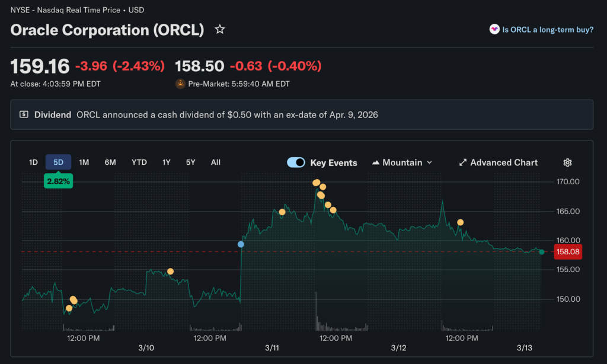This screenshot has width=607, height=364.
Task: Show the YTD chart range
Action: (139, 162)
